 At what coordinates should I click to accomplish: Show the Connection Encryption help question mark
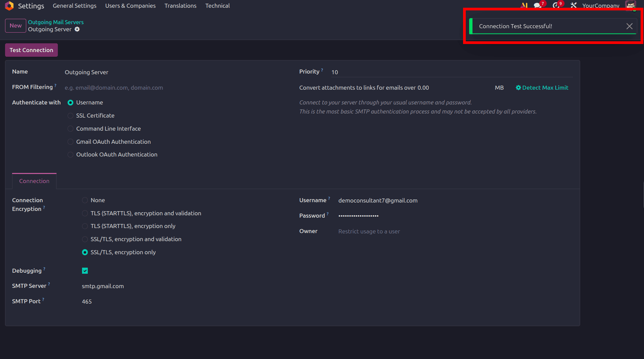(x=44, y=207)
